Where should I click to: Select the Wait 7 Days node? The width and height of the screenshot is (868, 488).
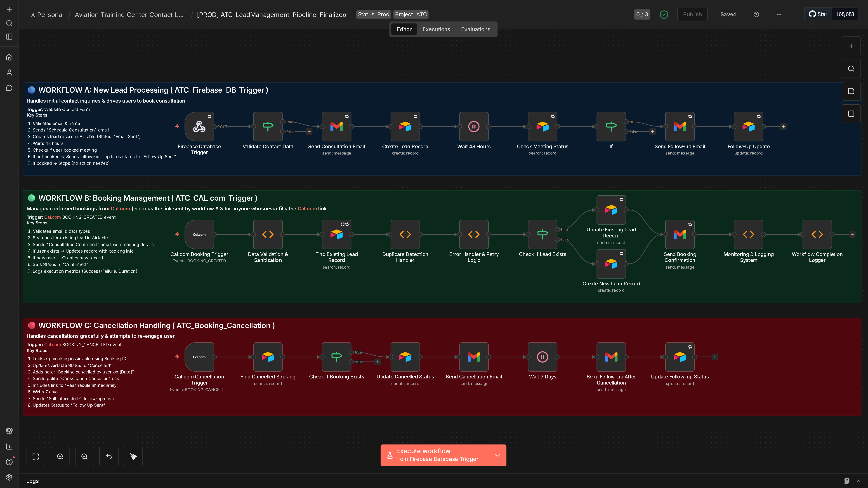pos(542,357)
